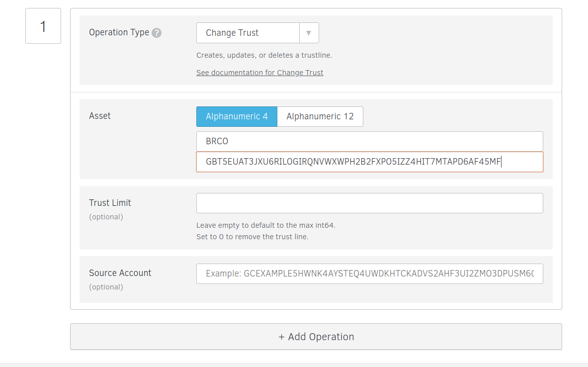Click the optional note under Source Account
Viewport: 588px width, 367px height.
click(106, 287)
